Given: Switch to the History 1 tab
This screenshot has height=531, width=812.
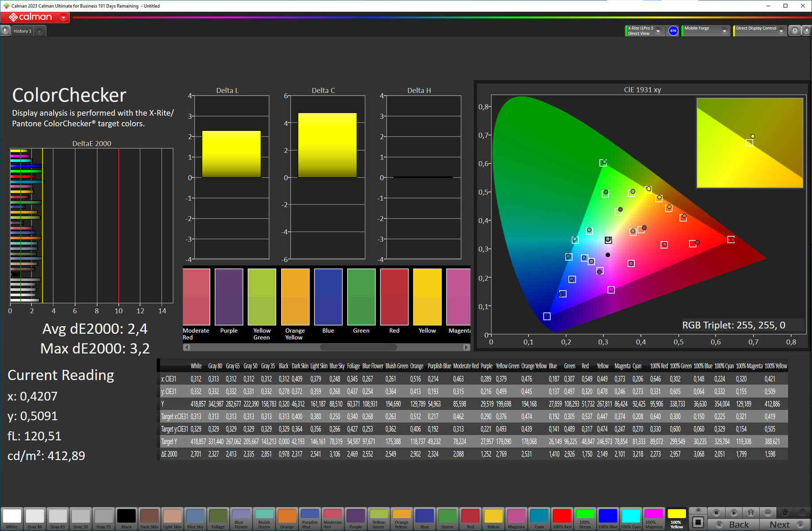Looking at the screenshot, I should [22, 31].
